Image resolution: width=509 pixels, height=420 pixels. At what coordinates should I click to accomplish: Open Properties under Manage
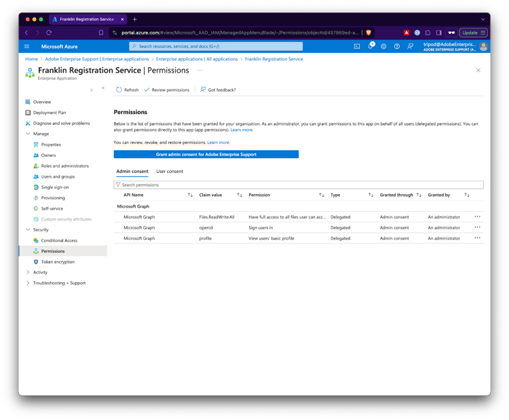pyautogui.click(x=51, y=145)
